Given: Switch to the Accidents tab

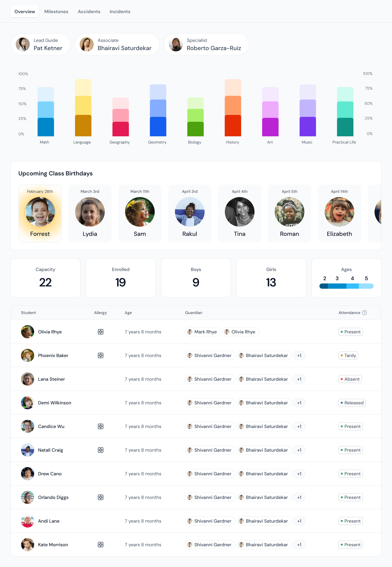Looking at the screenshot, I should click(x=89, y=12).
